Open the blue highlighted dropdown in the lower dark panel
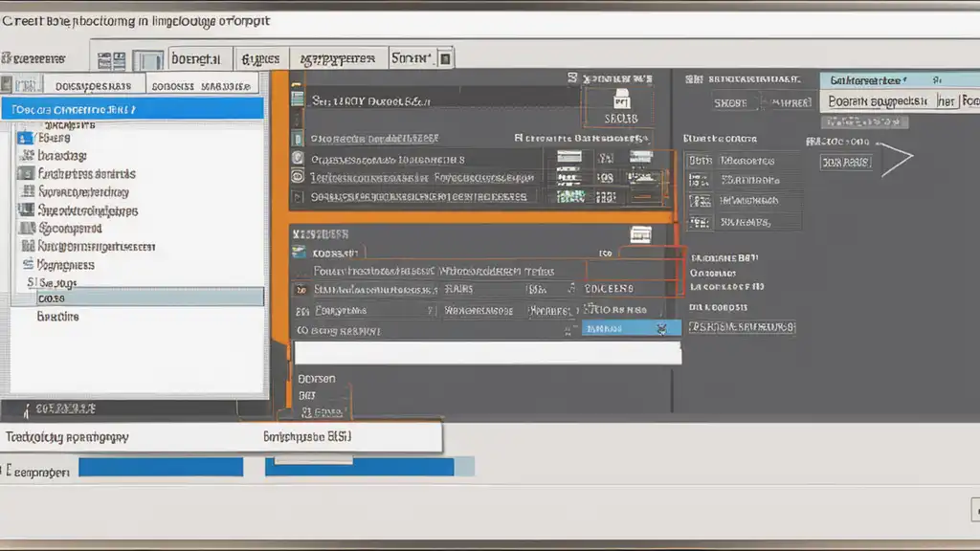This screenshot has width=980, height=551. click(631, 328)
